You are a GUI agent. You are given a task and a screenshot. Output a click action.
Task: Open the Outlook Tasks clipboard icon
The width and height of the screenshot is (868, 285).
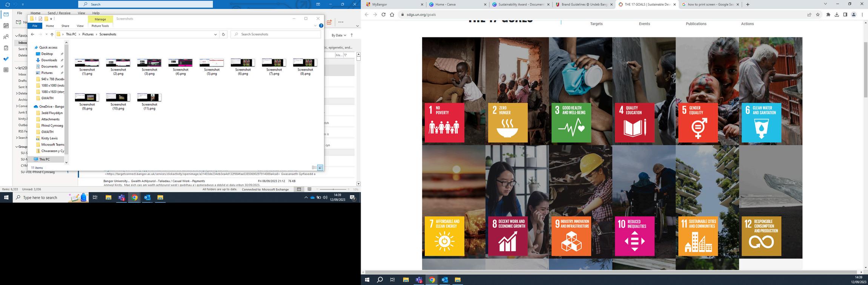6,48
